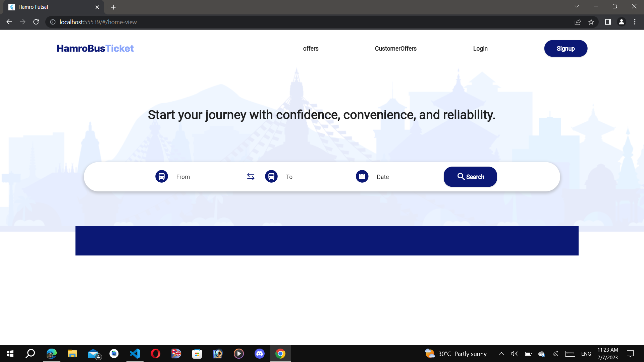Click the Signup button

[x=566, y=49]
